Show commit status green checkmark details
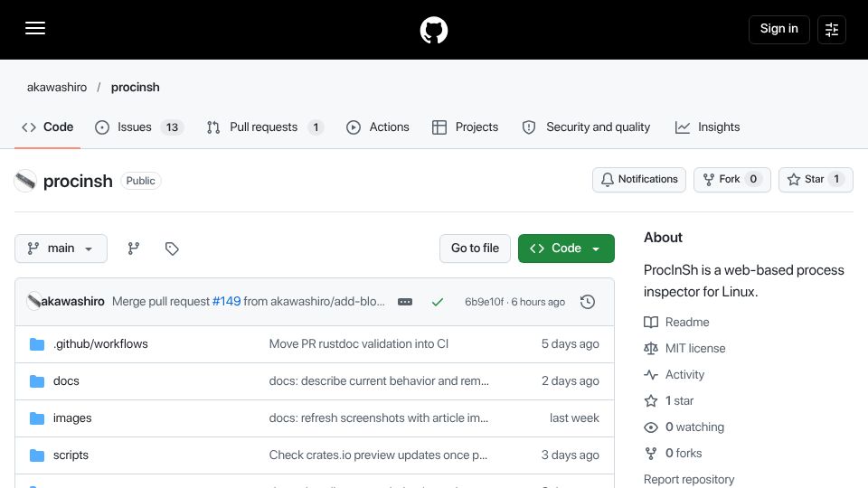Image resolution: width=868 pixels, height=488 pixels. click(x=438, y=302)
